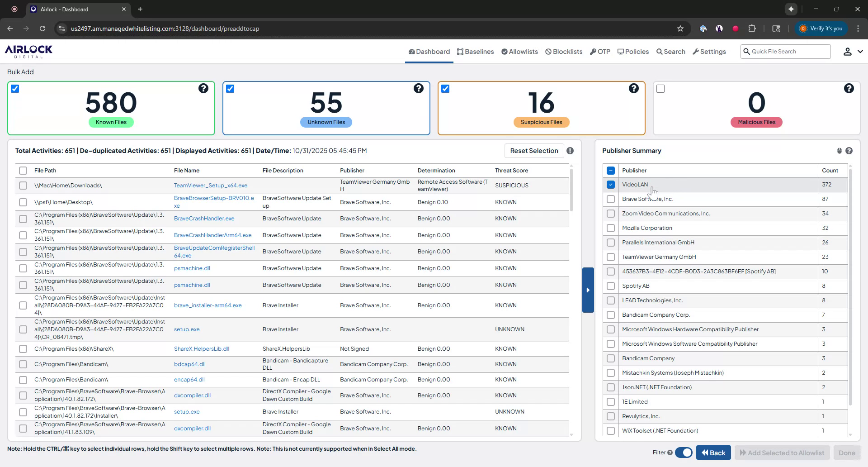Reload page using browser refresh icon
This screenshot has height=467, width=868.
pyautogui.click(x=42, y=29)
